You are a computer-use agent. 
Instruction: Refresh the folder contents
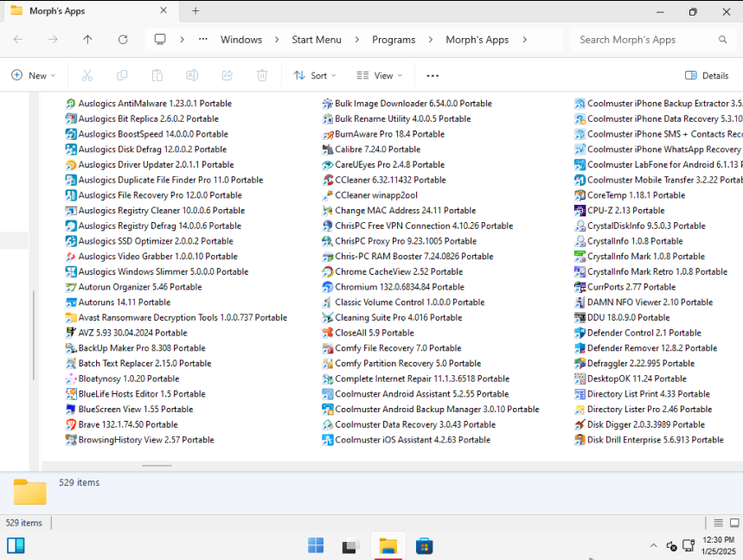click(x=123, y=39)
